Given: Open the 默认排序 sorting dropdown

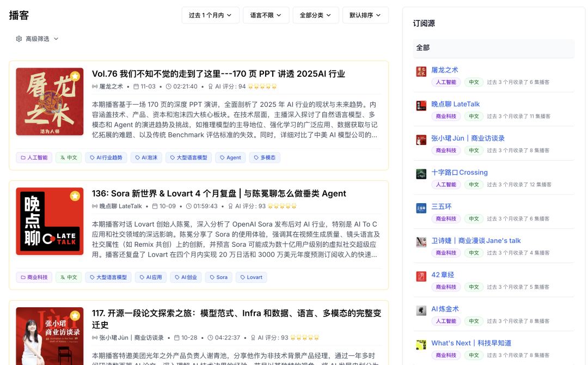Looking at the screenshot, I should tap(365, 15).
